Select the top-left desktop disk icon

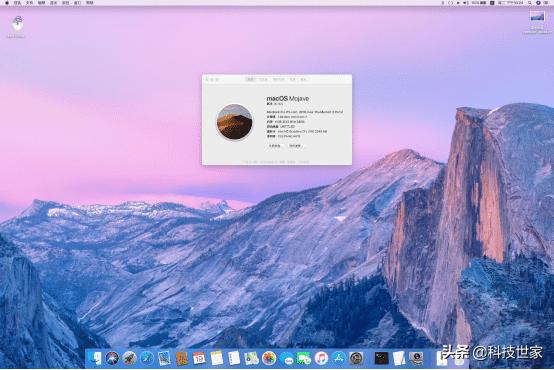click(x=16, y=24)
